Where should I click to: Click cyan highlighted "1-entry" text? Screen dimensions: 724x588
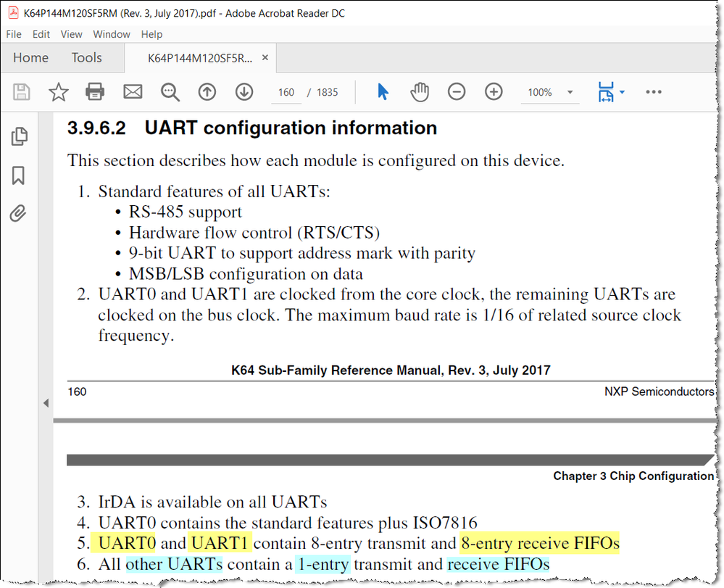[323, 564]
